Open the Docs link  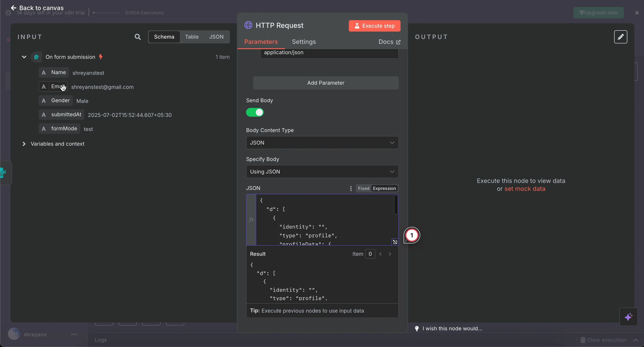pos(389,42)
